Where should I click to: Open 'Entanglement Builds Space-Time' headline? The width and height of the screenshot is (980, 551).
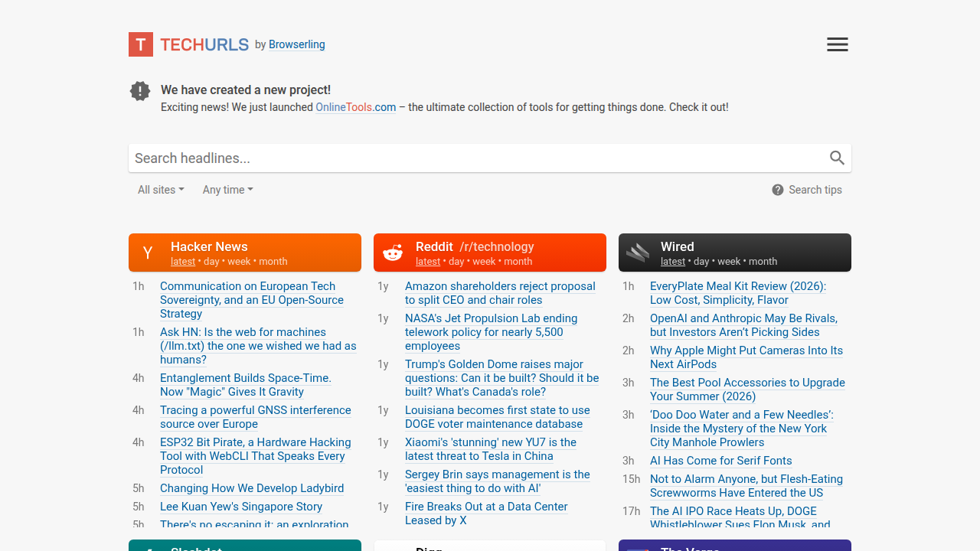246,385
